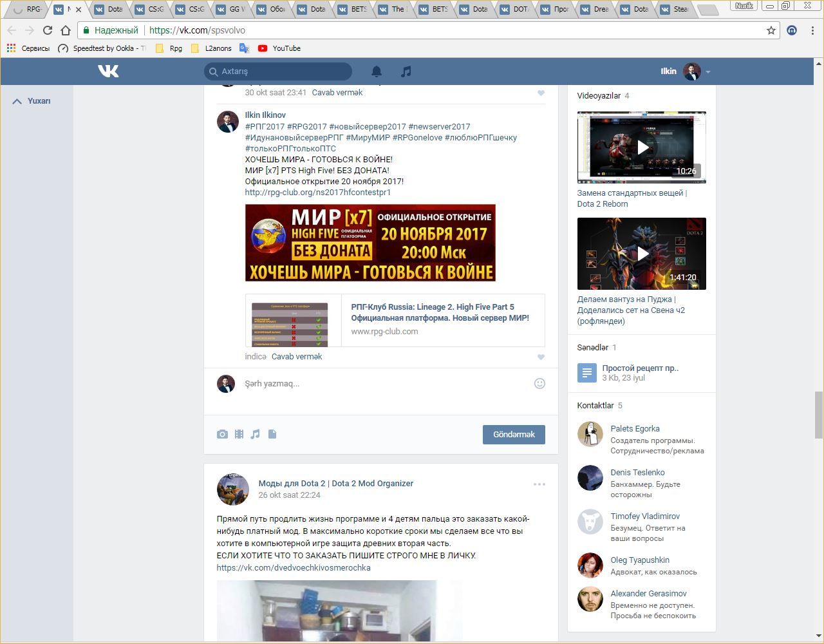Like the comment dated 30 okt
The width and height of the screenshot is (824, 644).
(x=541, y=93)
